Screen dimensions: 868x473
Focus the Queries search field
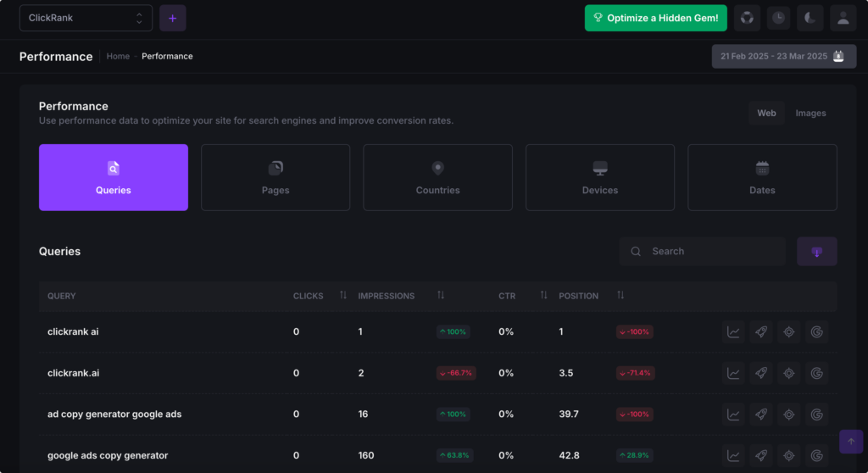[x=702, y=252]
